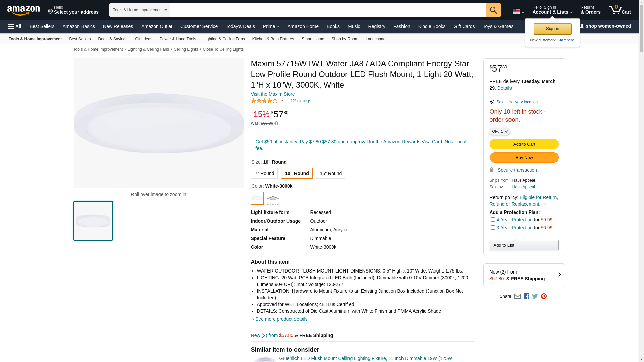The width and height of the screenshot is (644, 362).
Task: Choose the second color swatch option
Action: (273, 198)
